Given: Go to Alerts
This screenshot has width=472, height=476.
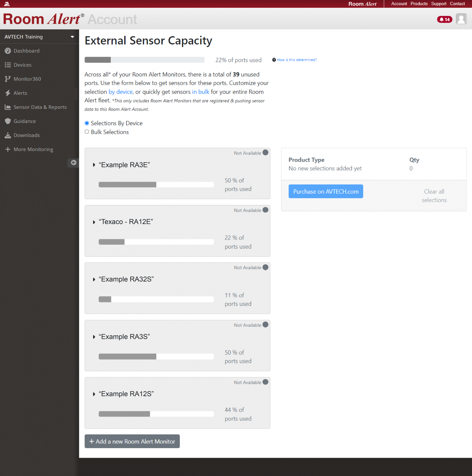Looking at the screenshot, I should [x=20, y=93].
